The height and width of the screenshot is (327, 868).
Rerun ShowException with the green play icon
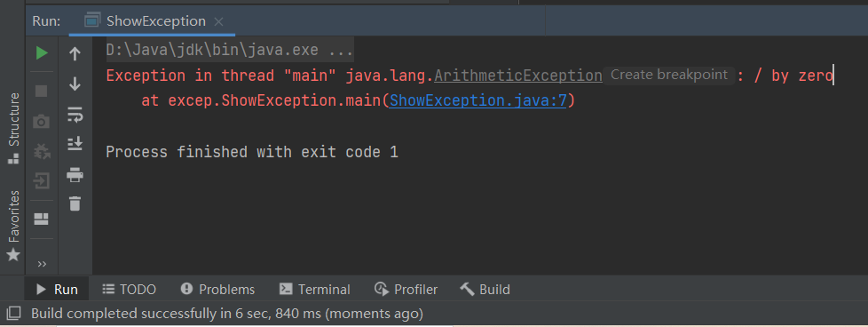pos(42,53)
